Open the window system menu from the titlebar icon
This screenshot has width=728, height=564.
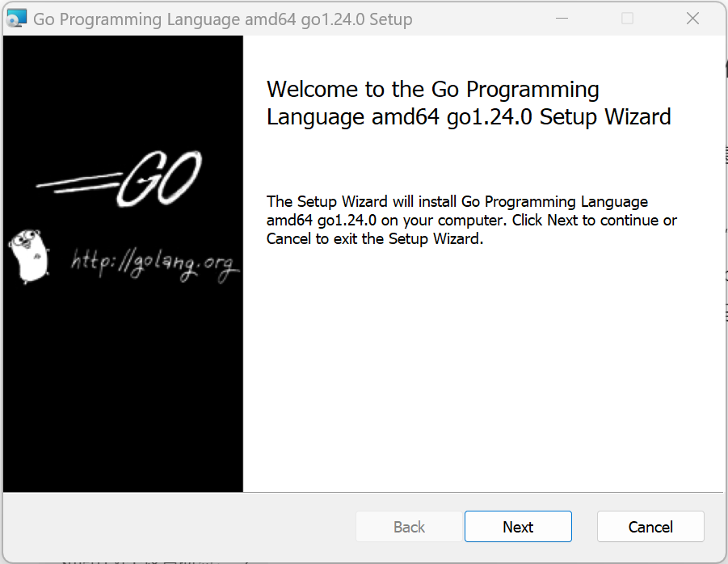pyautogui.click(x=16, y=17)
